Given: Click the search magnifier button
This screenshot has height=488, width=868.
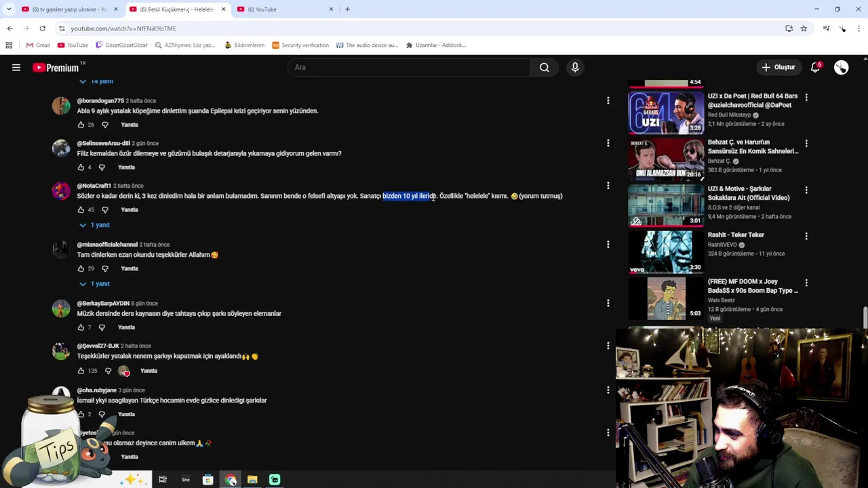Looking at the screenshot, I should 544,67.
